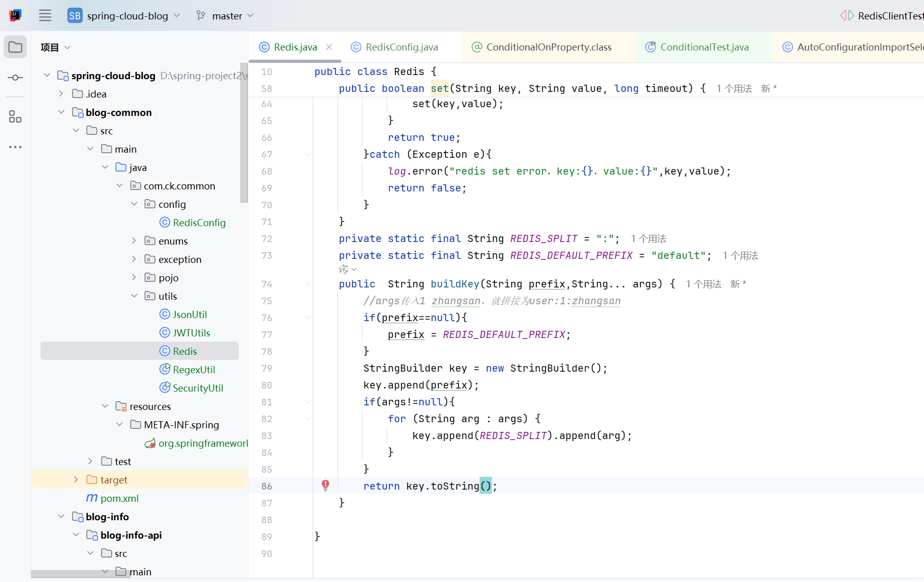
Task: Select the JWTUtils class icon in tree
Action: click(x=164, y=332)
